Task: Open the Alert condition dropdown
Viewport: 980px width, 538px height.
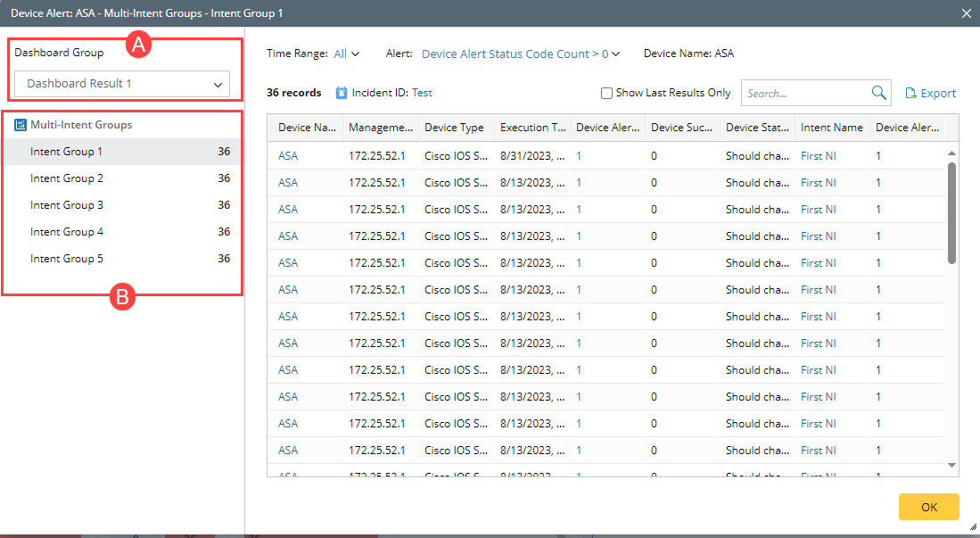Action: [x=520, y=54]
